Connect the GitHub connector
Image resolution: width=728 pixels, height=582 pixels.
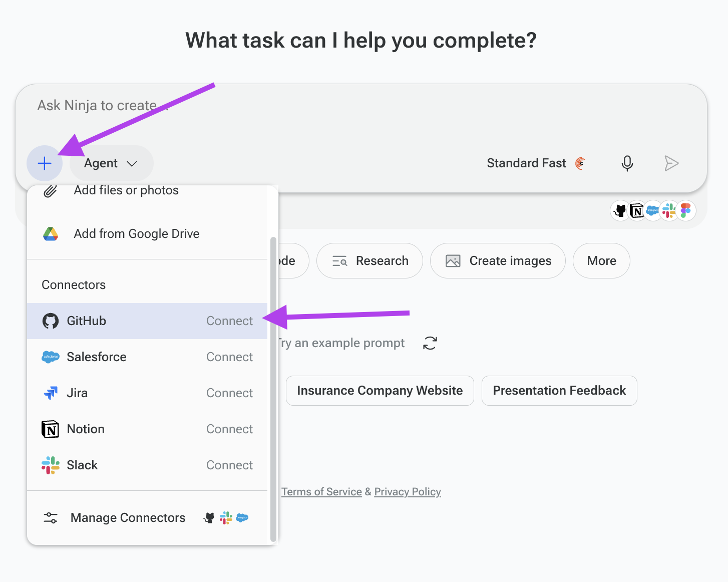pyautogui.click(x=229, y=321)
